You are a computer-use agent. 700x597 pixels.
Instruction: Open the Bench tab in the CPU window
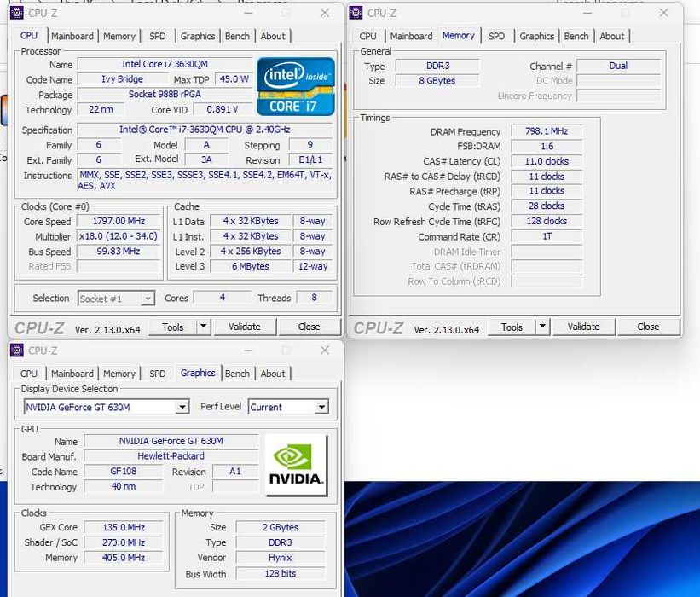click(237, 36)
